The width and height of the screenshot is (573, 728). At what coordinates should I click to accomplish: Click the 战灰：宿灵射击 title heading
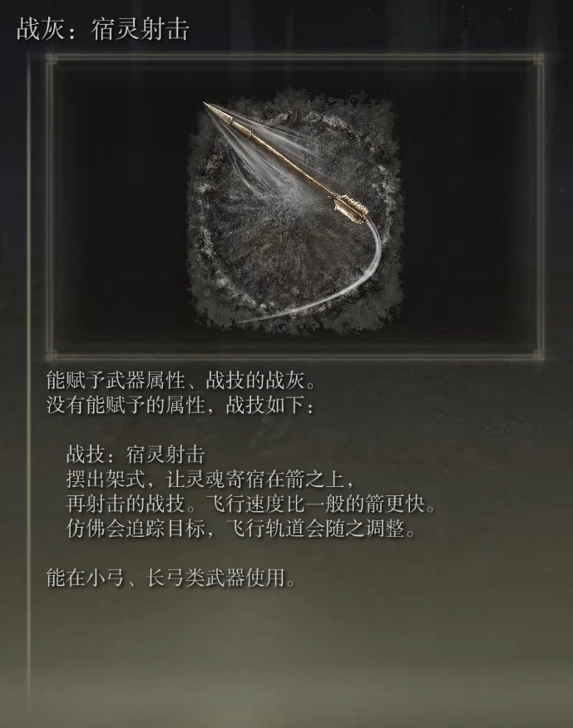pos(102,29)
